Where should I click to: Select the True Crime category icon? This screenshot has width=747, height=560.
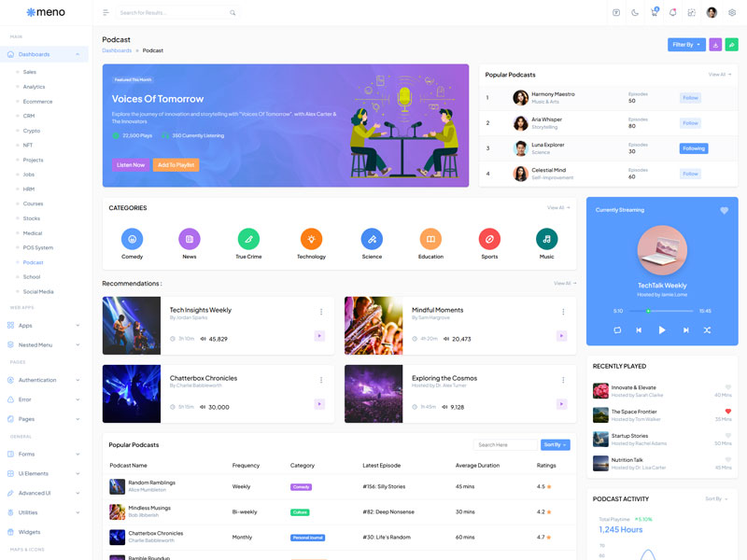coord(248,238)
